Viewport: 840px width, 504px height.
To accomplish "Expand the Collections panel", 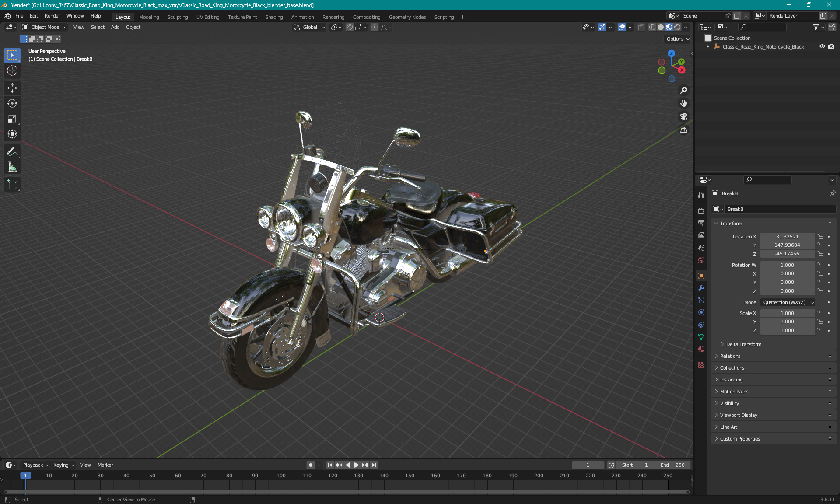I will point(731,368).
